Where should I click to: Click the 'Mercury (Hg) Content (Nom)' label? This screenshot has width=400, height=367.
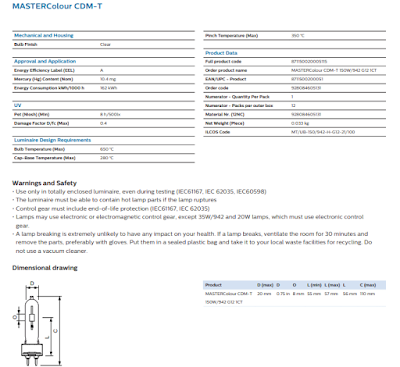[x=44, y=79]
